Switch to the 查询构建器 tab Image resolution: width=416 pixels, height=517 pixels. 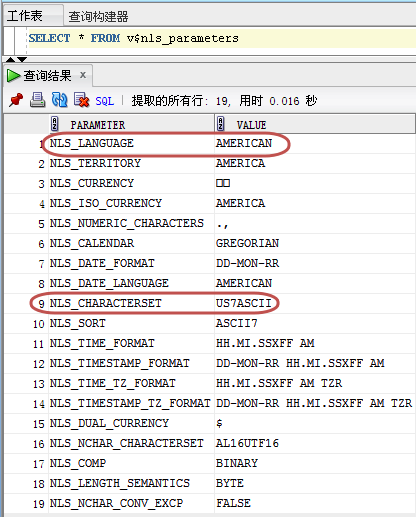click(98, 16)
